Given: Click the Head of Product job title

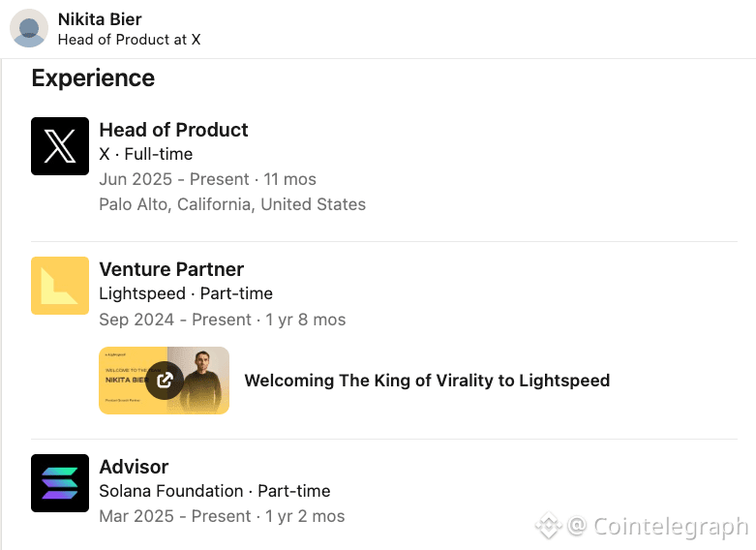Looking at the screenshot, I should pos(173,130).
